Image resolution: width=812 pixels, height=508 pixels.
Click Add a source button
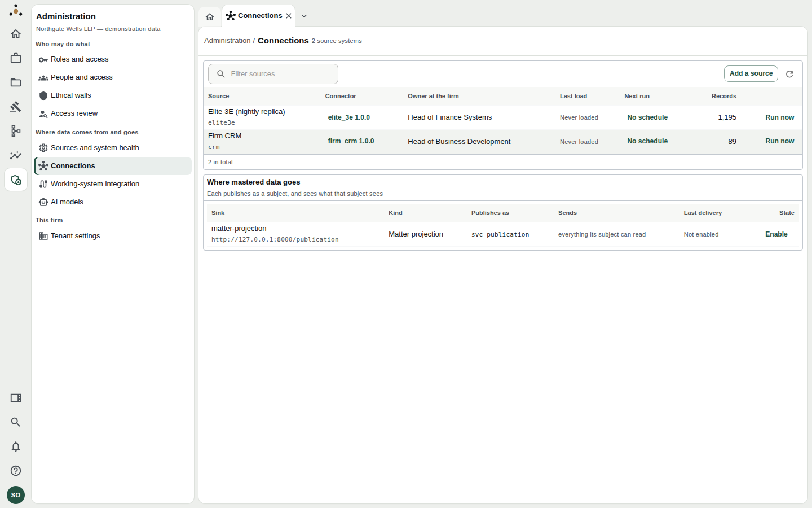pyautogui.click(x=751, y=74)
